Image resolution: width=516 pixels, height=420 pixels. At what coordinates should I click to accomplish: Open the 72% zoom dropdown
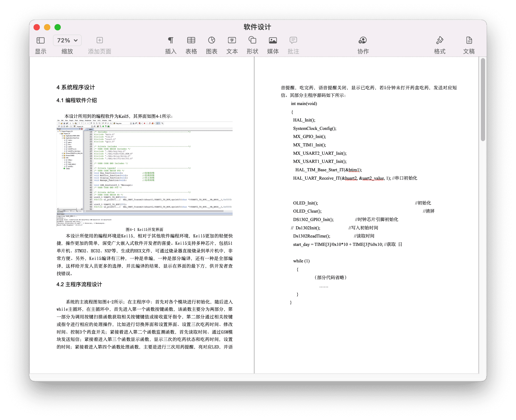[67, 40]
